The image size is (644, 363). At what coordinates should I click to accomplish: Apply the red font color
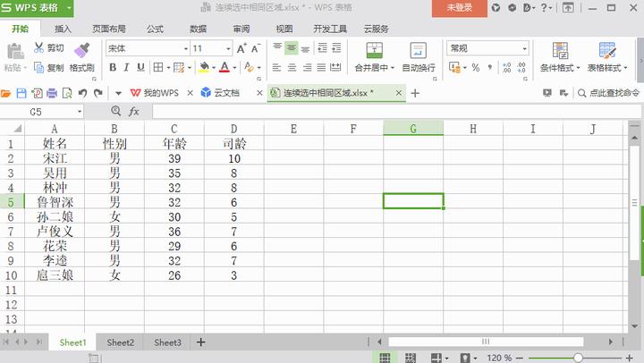pyautogui.click(x=225, y=67)
